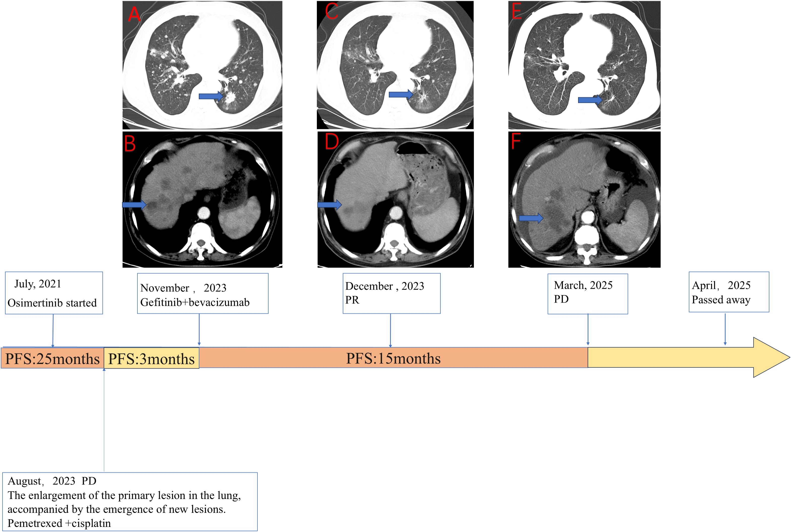Image resolution: width=791 pixels, height=532 pixels.
Task: Open abdominal CT thumbnail labeled D
Action: (x=395, y=199)
